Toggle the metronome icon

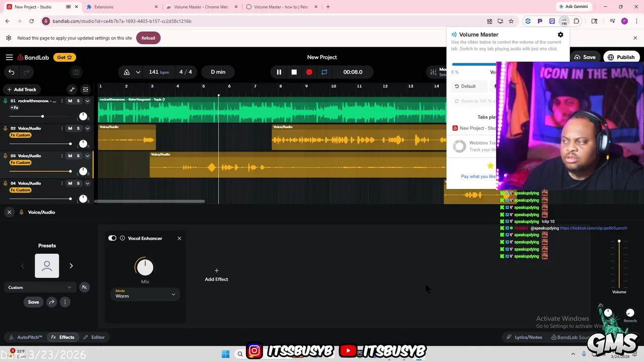(x=127, y=72)
